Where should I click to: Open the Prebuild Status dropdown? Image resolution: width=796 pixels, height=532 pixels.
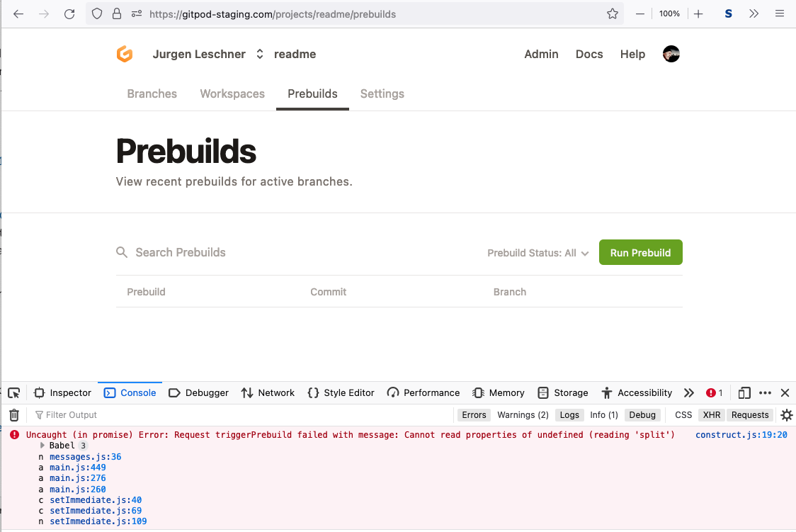point(538,252)
